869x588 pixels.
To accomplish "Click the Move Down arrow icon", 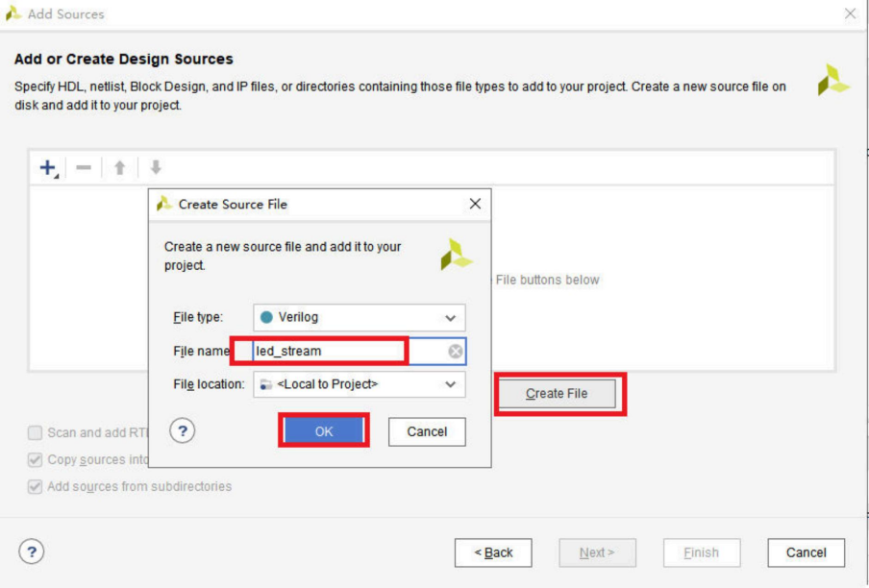I will (155, 168).
